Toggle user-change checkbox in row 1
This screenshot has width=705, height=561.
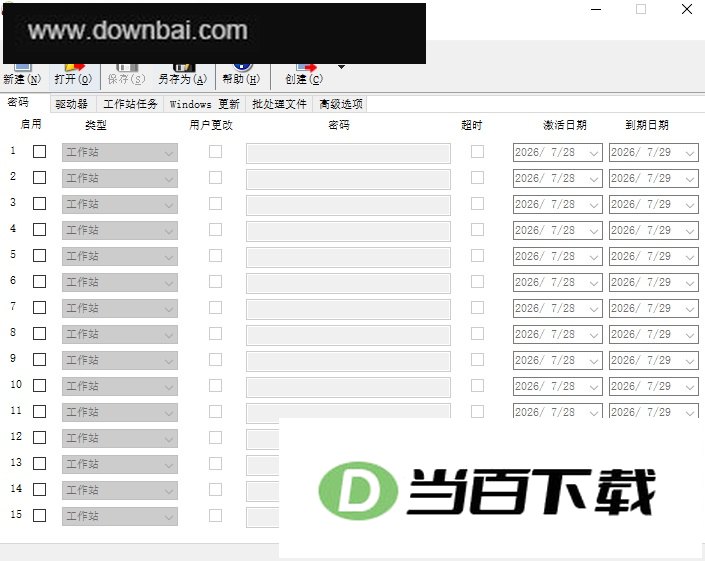[x=215, y=151]
